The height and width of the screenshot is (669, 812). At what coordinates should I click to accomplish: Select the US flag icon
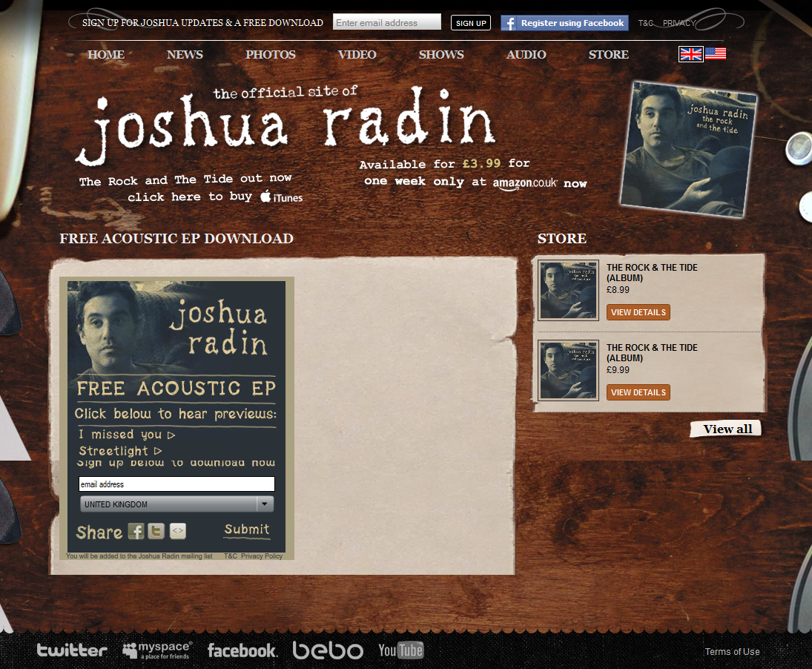tap(716, 53)
